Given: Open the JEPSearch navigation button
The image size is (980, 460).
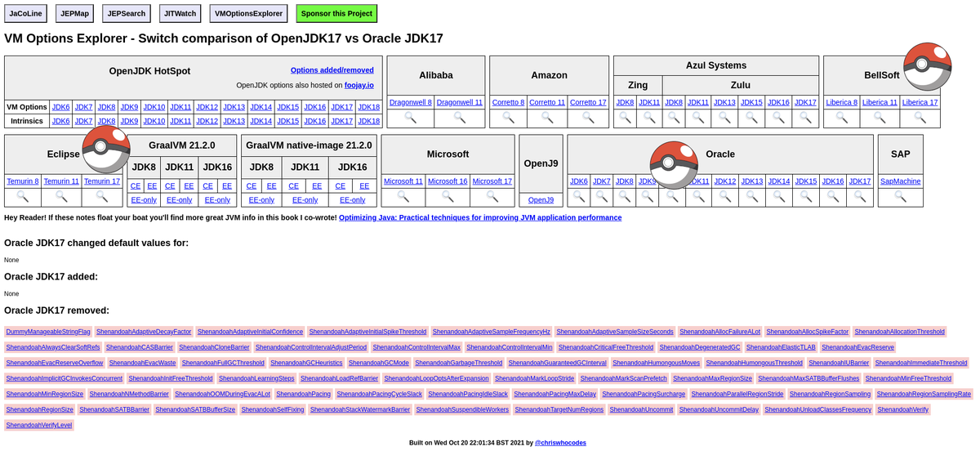Looking at the screenshot, I should pos(127,13).
